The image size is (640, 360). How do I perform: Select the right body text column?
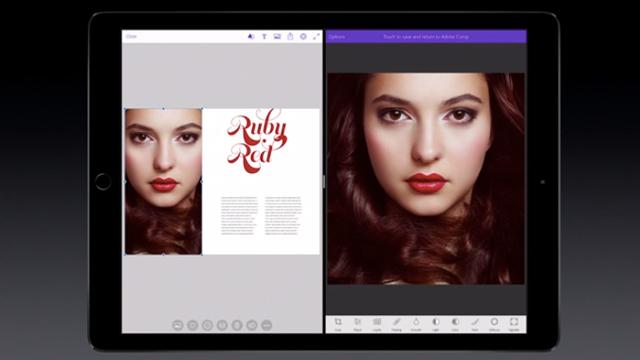tap(283, 216)
